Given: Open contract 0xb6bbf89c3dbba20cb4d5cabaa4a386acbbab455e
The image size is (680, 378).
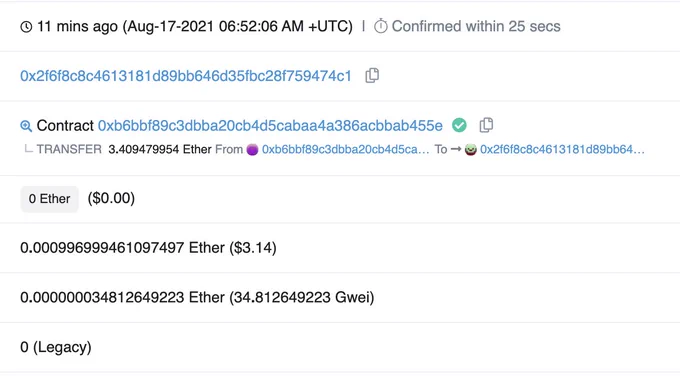Looking at the screenshot, I should (x=270, y=126).
